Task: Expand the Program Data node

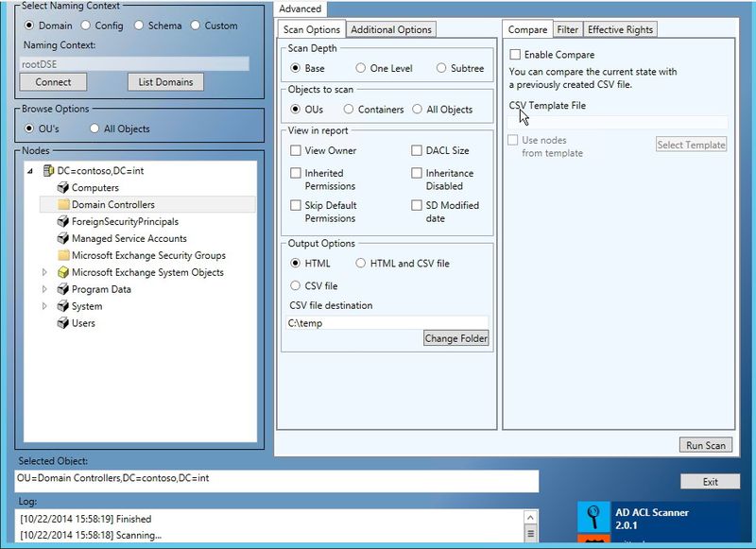Action: (x=44, y=290)
